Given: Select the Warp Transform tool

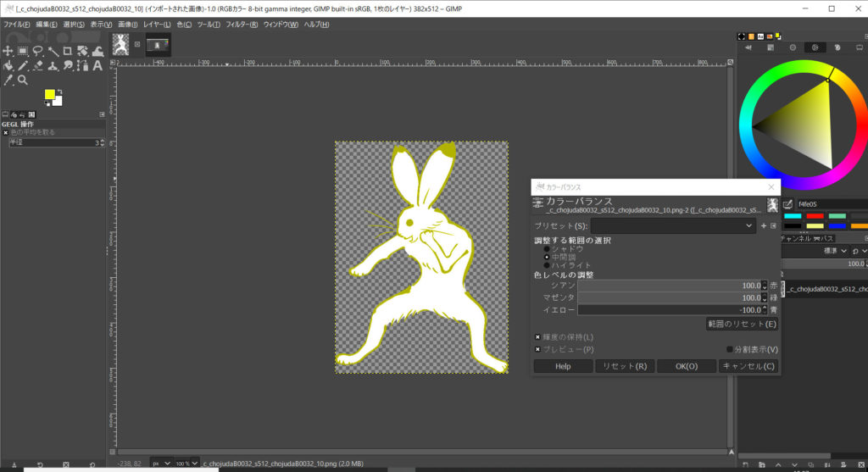Looking at the screenshot, I should [x=97, y=51].
